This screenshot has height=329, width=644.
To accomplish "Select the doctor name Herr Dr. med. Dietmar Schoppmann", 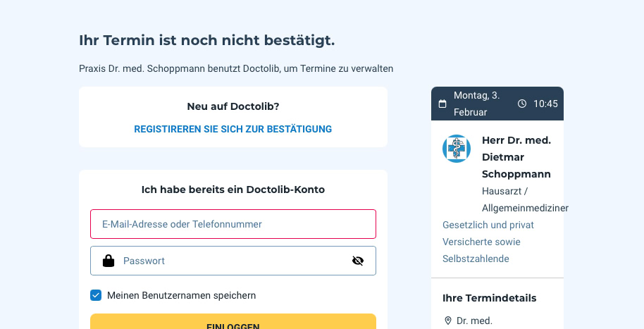I will [x=516, y=156].
